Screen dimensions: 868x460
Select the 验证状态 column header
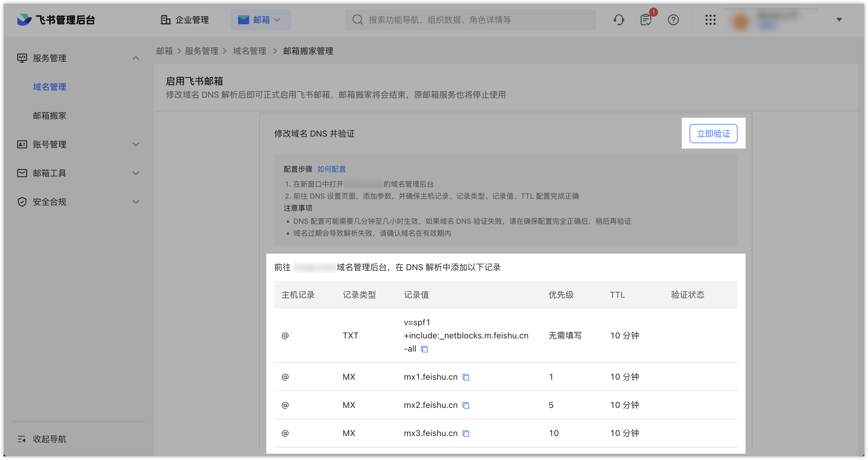coord(688,295)
